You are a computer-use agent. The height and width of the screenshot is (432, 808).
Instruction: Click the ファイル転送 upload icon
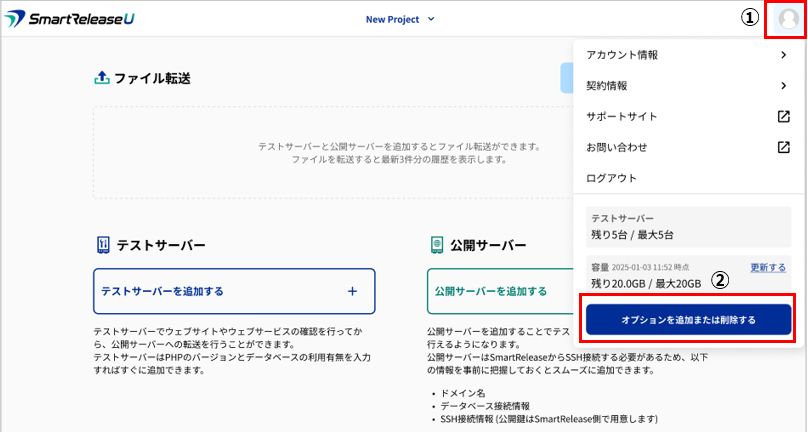pyautogui.click(x=101, y=78)
